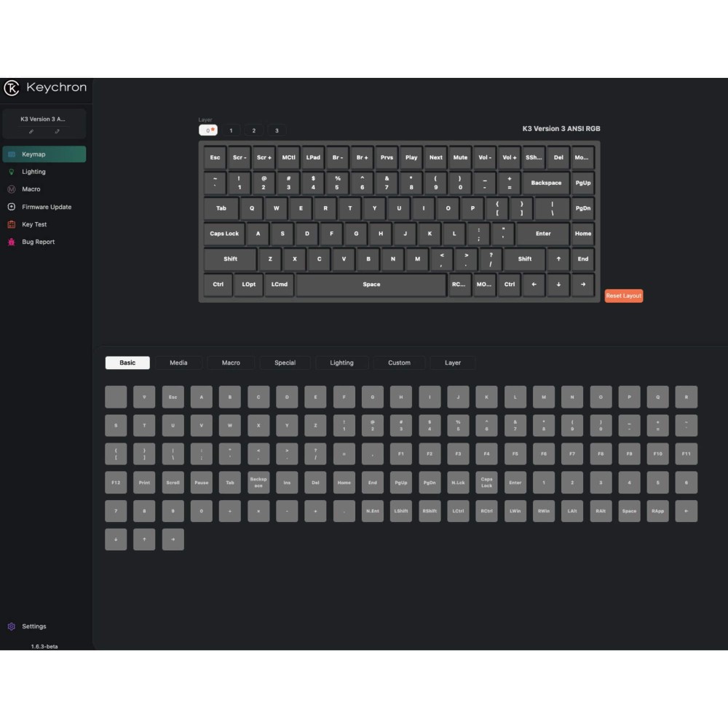Click the Reset Layout button
The width and height of the screenshot is (728, 728).
coord(624,296)
